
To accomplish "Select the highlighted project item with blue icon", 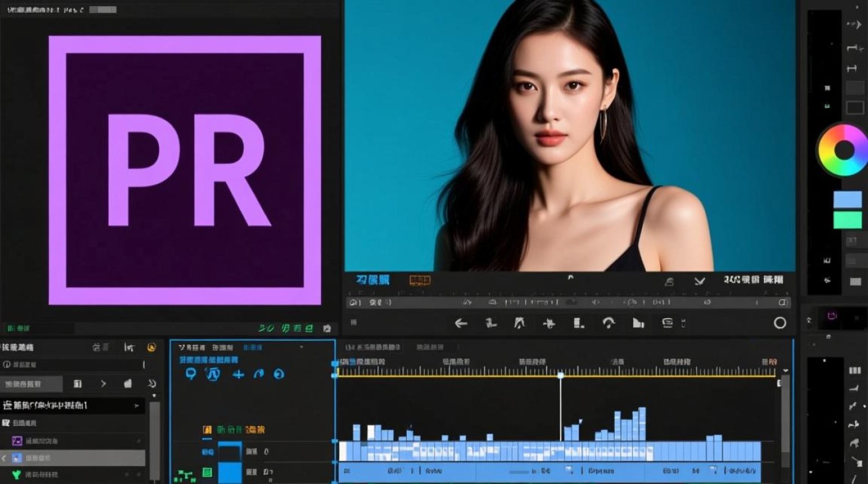I will pos(72,458).
